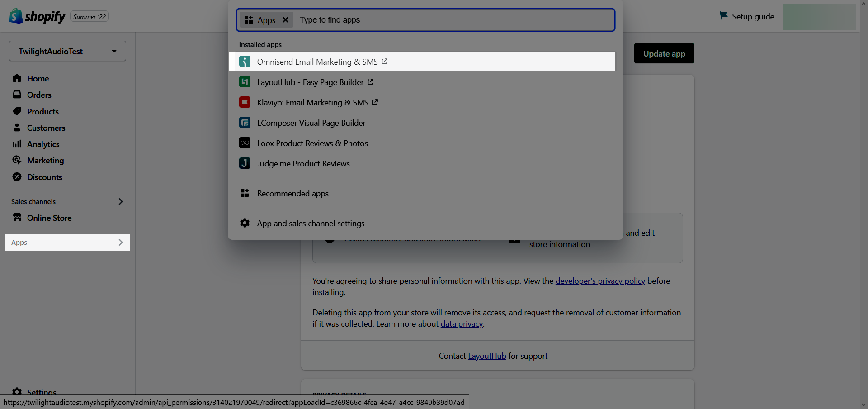Click the 'Installed apps' heading text
Screen dimensions: 868x409
click(x=260, y=44)
